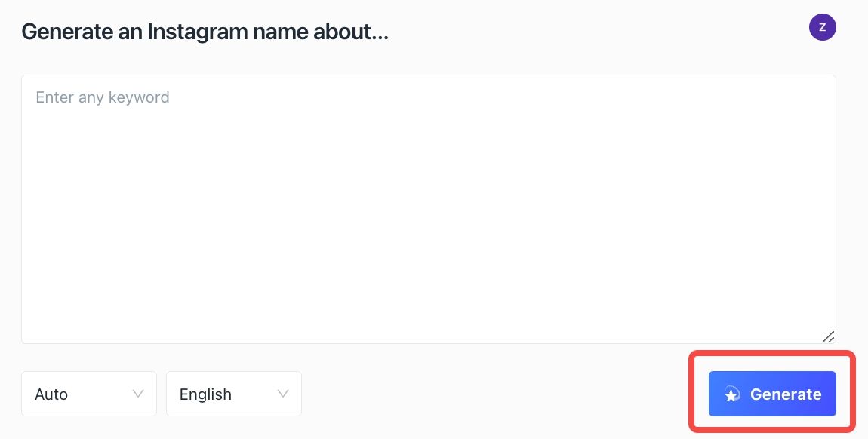Expand the English language dropdown
868x439 pixels.
click(234, 394)
